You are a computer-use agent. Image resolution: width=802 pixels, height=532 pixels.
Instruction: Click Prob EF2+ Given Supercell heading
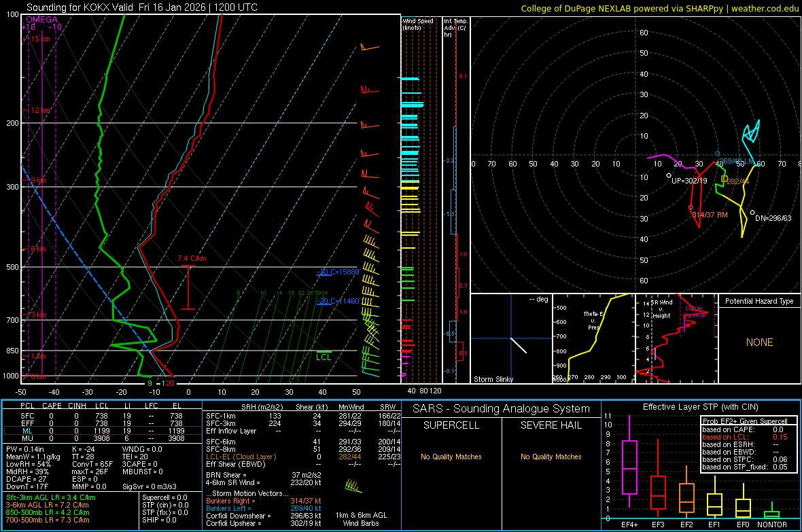(745, 421)
